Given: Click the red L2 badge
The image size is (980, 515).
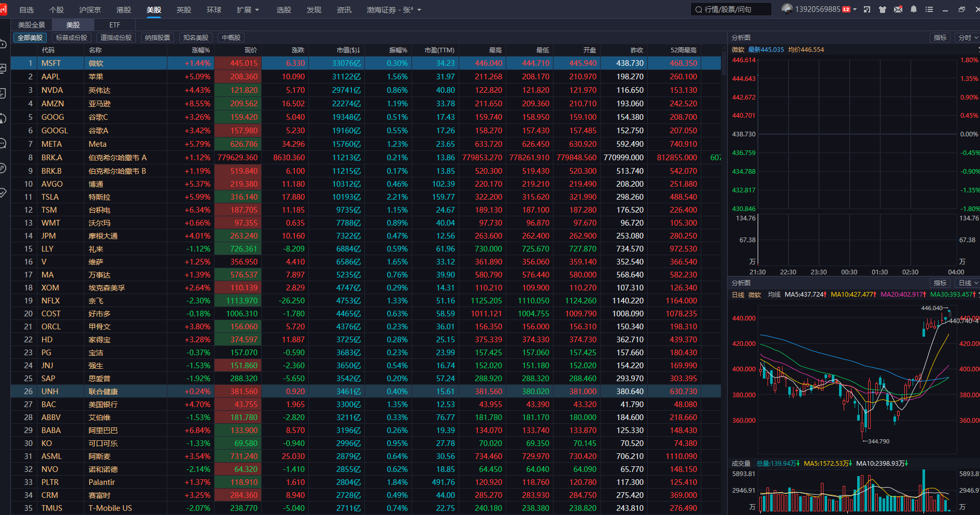Looking at the screenshot, I should (846, 10).
